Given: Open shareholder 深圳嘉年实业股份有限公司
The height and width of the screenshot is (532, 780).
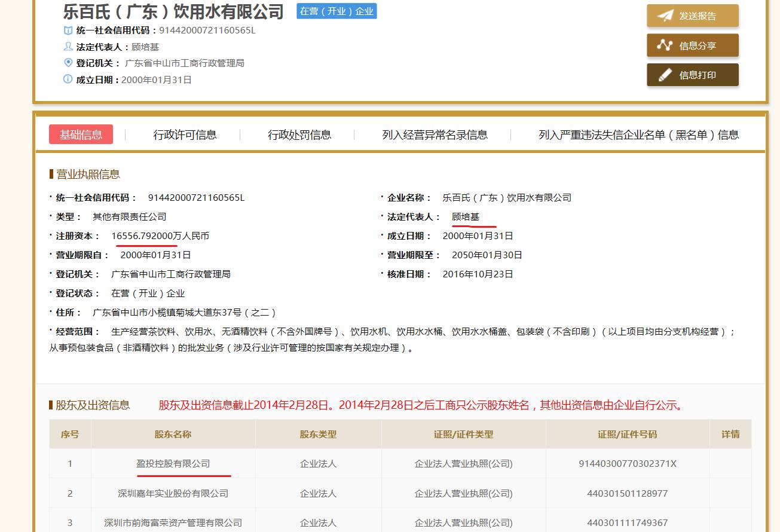Looking at the screenshot, I should click(173, 494).
